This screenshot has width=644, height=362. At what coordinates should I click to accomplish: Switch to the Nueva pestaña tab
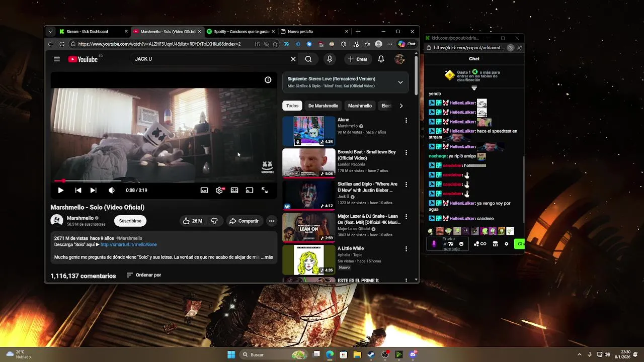coord(314,32)
